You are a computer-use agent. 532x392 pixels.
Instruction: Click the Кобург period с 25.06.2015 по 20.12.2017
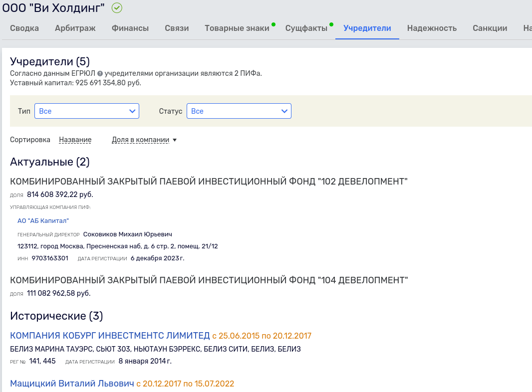coord(262,336)
